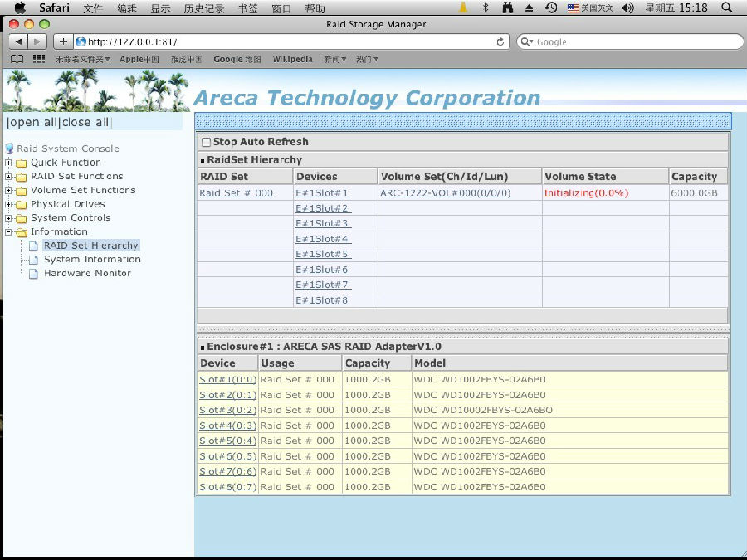Image resolution: width=747 pixels, height=560 pixels.
Task: Reload the page with the refresh icon
Action: click(500, 41)
